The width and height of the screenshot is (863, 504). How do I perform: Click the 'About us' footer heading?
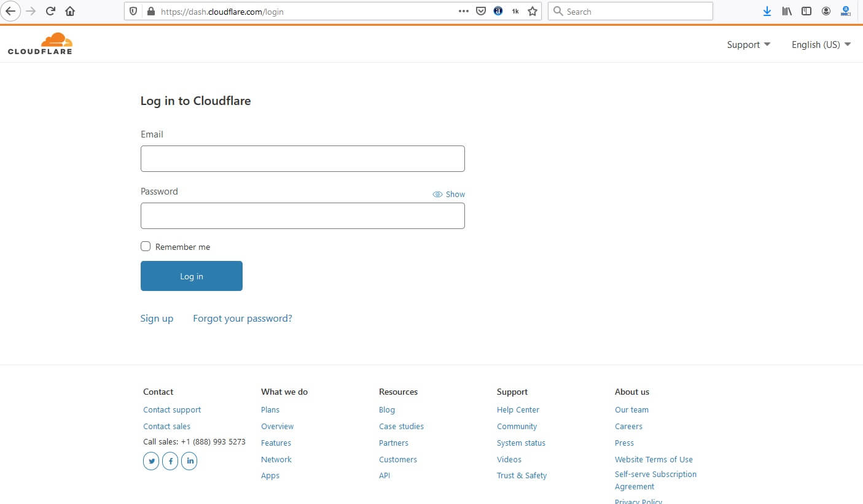[x=632, y=392]
